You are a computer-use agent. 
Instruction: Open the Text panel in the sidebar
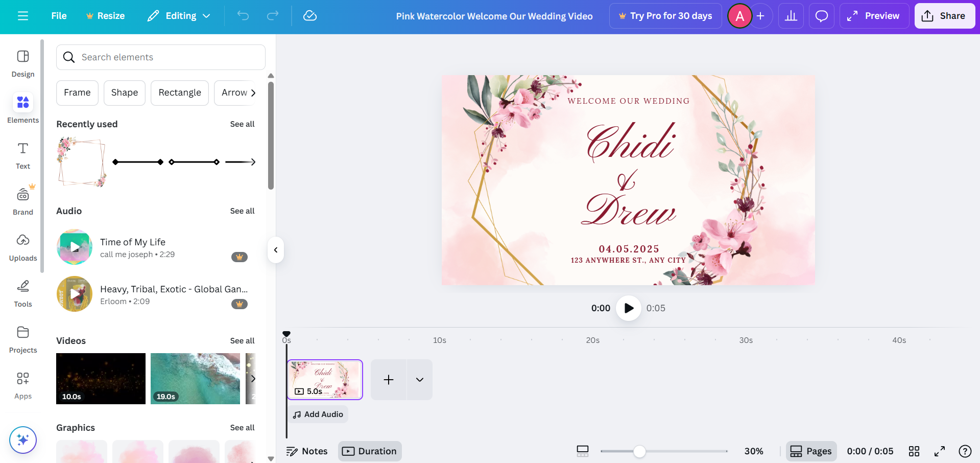[x=22, y=154]
